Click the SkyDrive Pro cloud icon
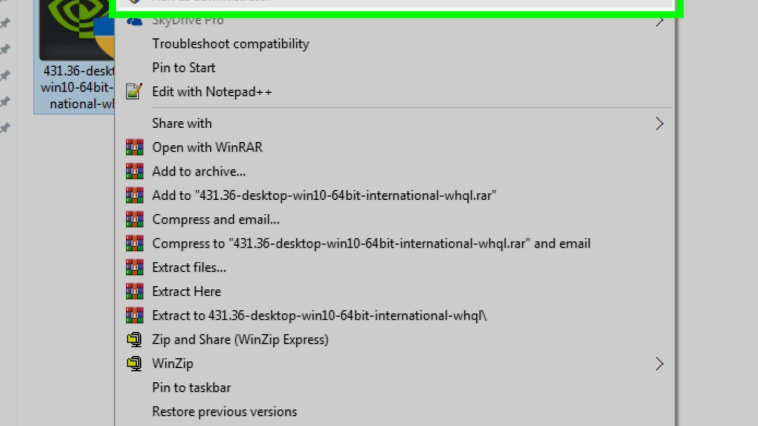This screenshot has width=758, height=426. (134, 20)
